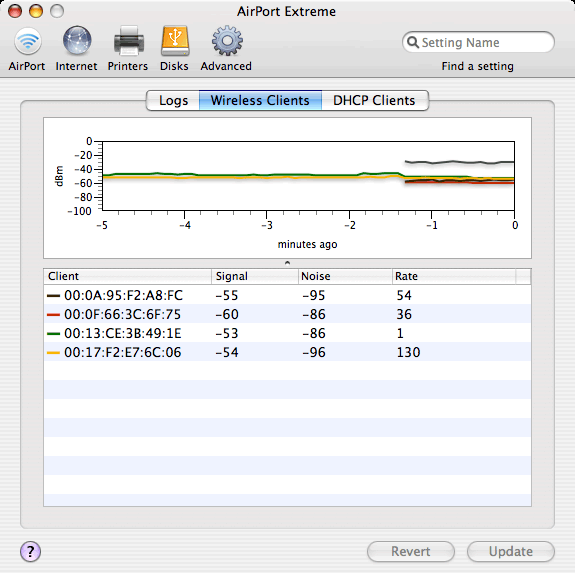Open help with the question mark button
This screenshot has height=573, width=575.
pos(30,551)
